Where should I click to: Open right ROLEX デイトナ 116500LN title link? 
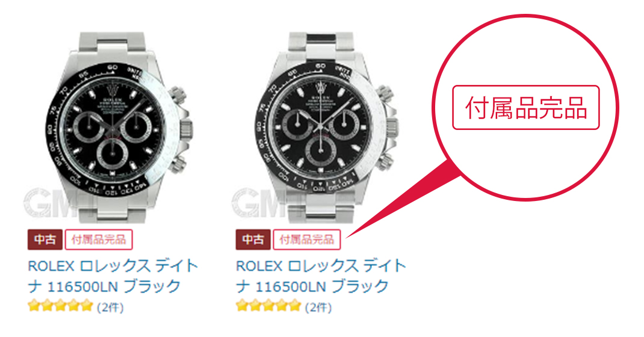click(x=321, y=276)
